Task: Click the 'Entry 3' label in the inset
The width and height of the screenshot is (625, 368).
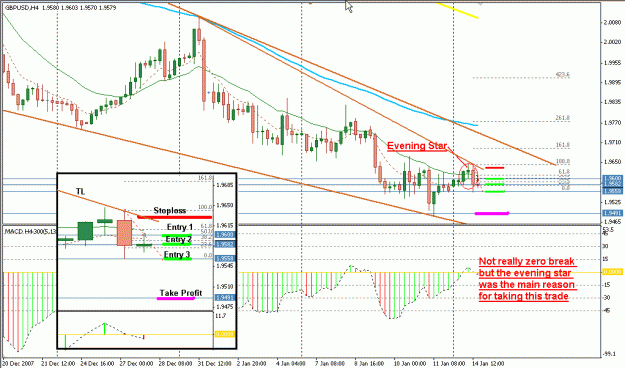Action: pyautogui.click(x=177, y=254)
